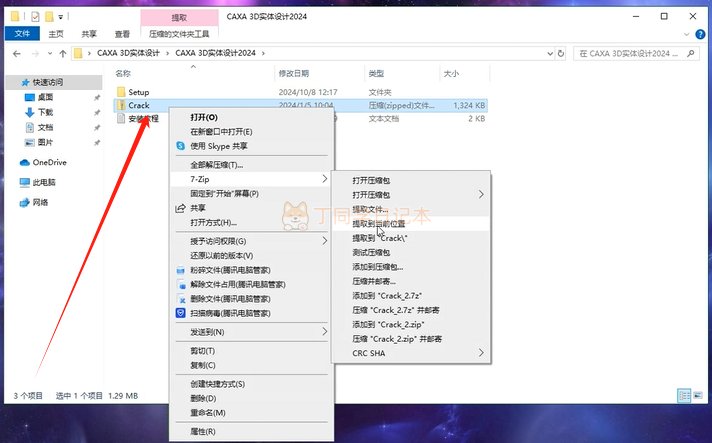Screen dimensions: 712x443
Task: Choose 全部解压缩(T)... from context menu
Action: tap(217, 165)
